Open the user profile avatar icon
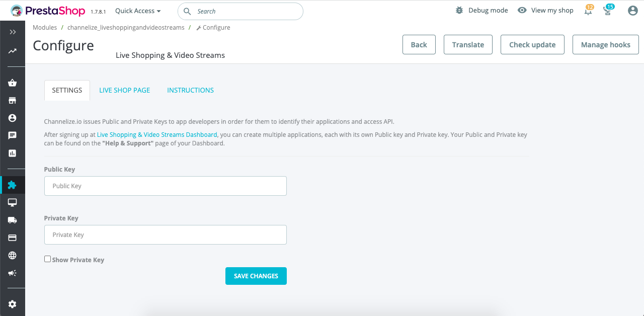 pyautogui.click(x=633, y=11)
